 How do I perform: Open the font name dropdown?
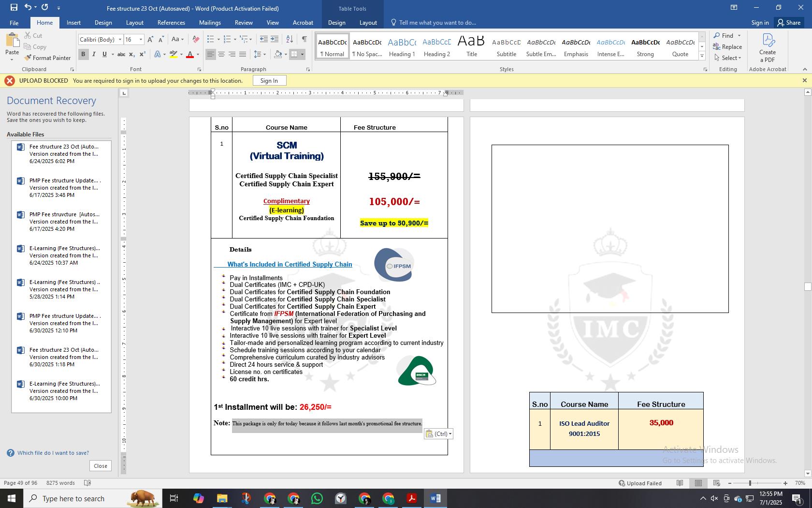tap(120, 40)
